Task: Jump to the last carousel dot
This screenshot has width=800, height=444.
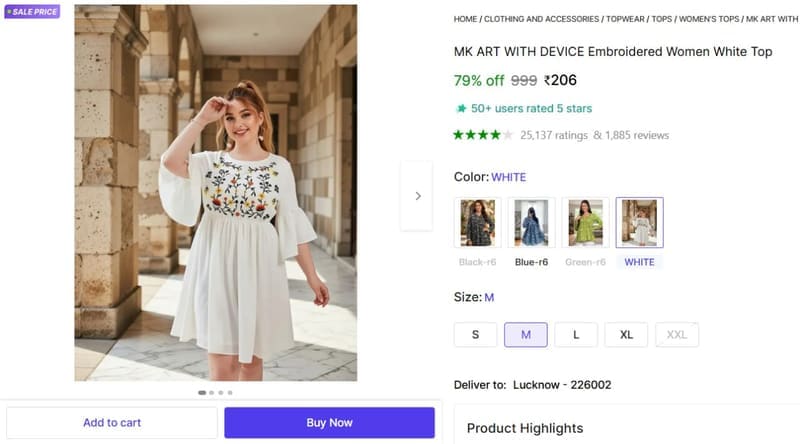Action: pos(230,392)
